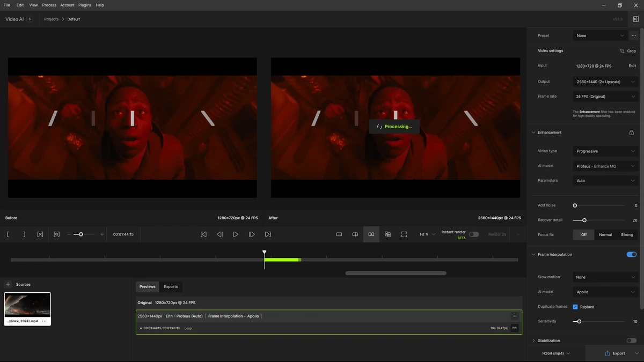
Task: Open the Process menu
Action: point(49,5)
